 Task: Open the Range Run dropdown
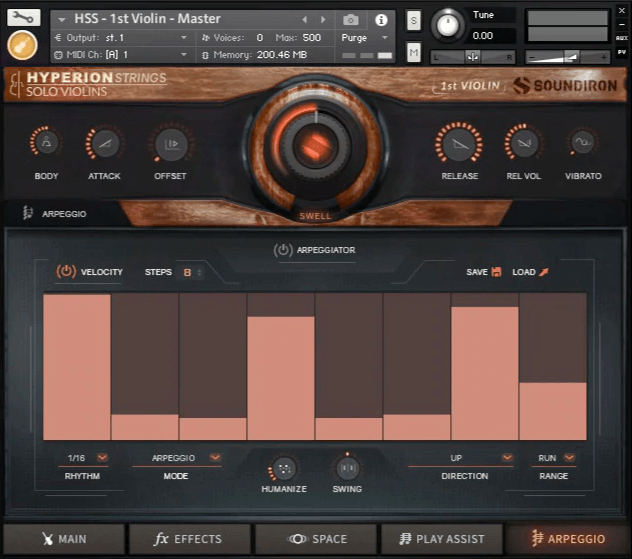pos(569,457)
